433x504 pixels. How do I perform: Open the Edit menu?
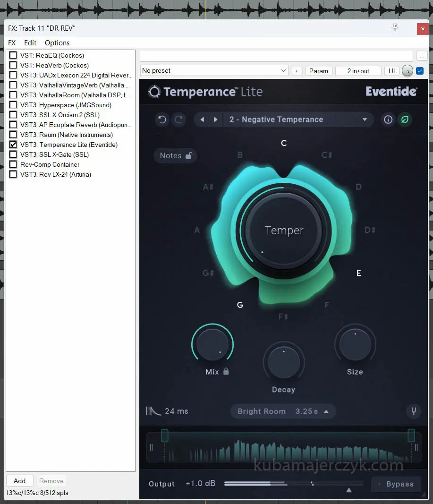(30, 43)
